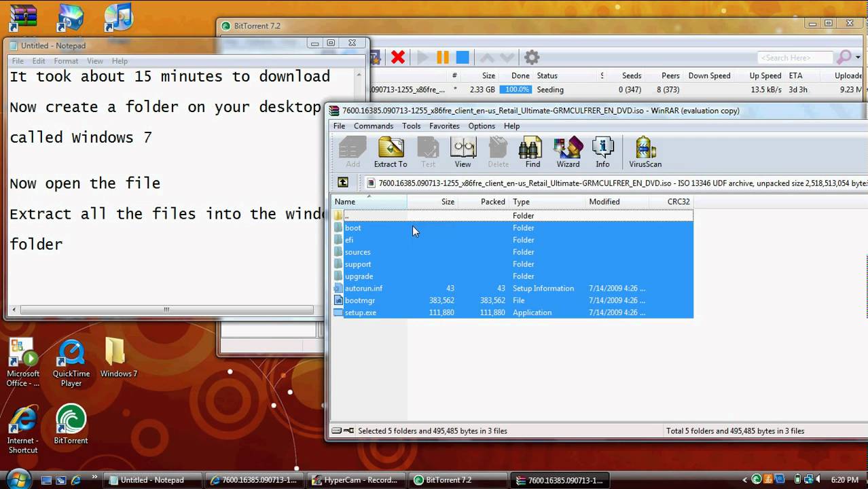Open WinRAR Tools menu

point(411,126)
